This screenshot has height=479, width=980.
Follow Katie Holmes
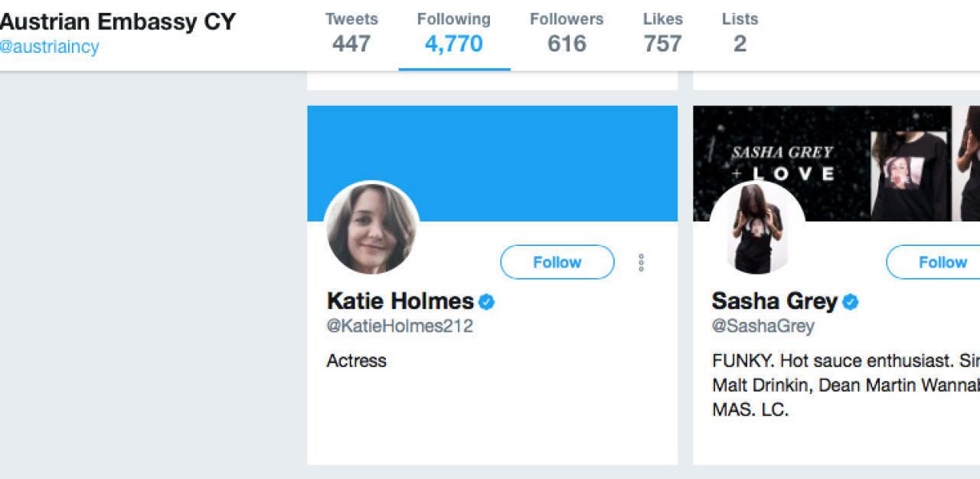click(x=557, y=262)
